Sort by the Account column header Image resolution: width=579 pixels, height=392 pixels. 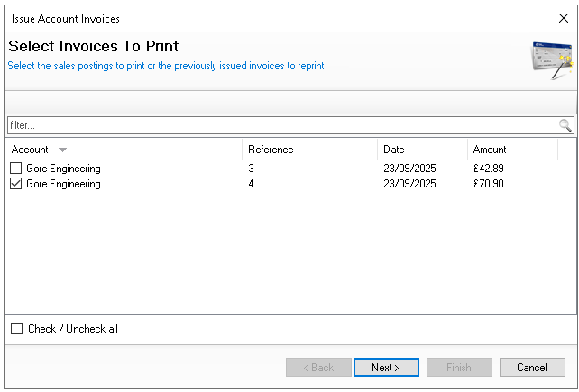point(31,150)
